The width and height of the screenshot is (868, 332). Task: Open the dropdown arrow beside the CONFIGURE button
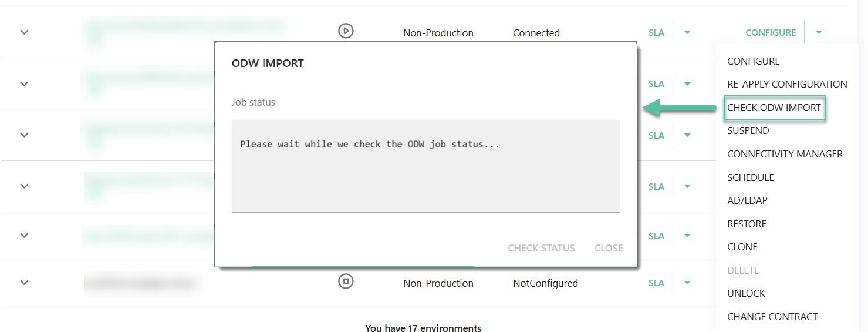[819, 32]
